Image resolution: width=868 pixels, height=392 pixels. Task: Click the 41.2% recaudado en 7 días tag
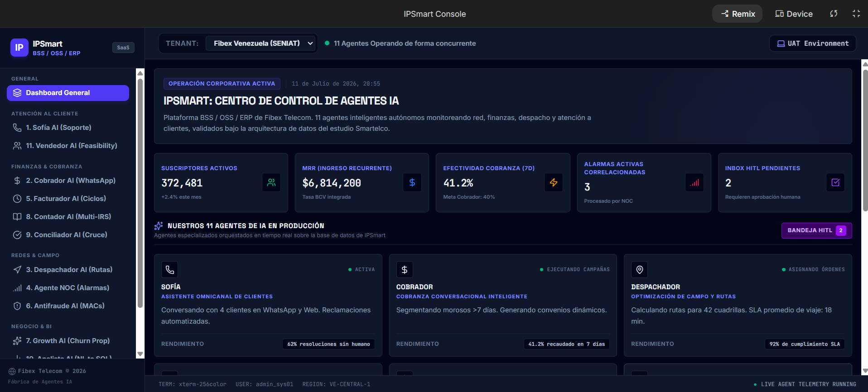pos(567,344)
